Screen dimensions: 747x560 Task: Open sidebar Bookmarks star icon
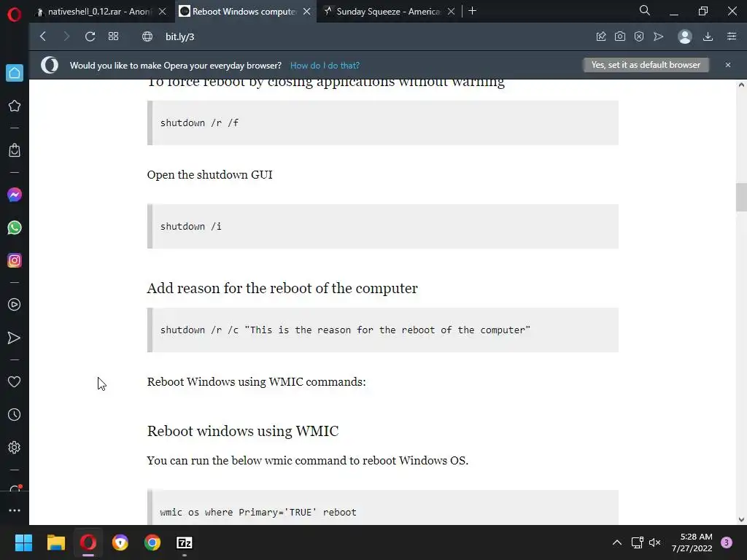coord(15,106)
